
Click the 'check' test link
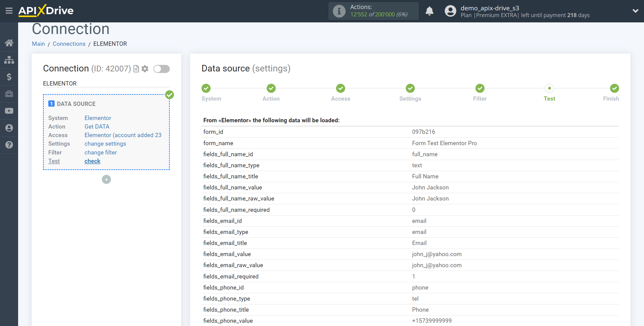(92, 160)
